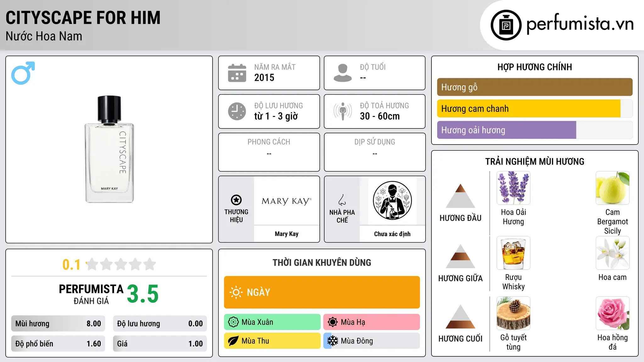Click the Hợp hương chính heading

535,67
